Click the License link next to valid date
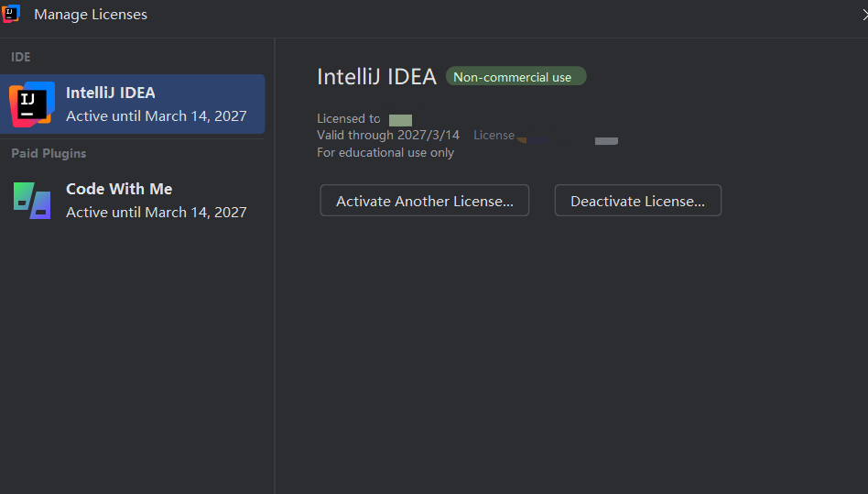Viewport: 868px width, 494px height. pos(494,135)
